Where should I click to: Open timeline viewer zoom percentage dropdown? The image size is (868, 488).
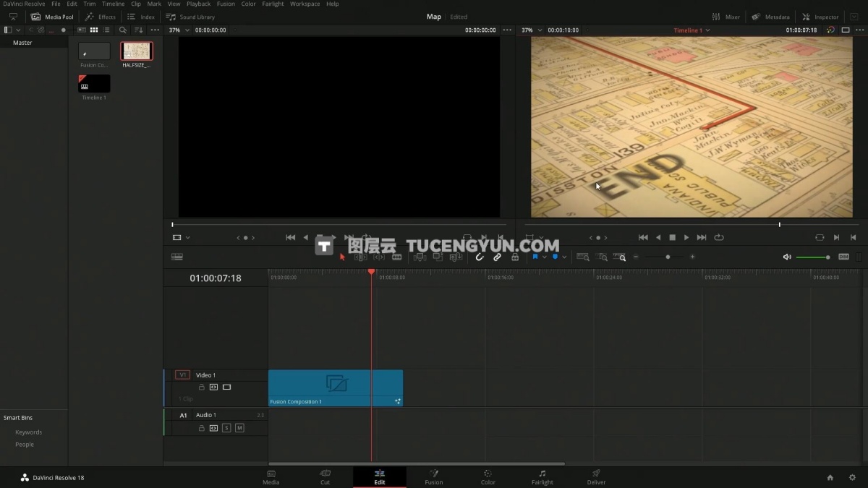(531, 30)
